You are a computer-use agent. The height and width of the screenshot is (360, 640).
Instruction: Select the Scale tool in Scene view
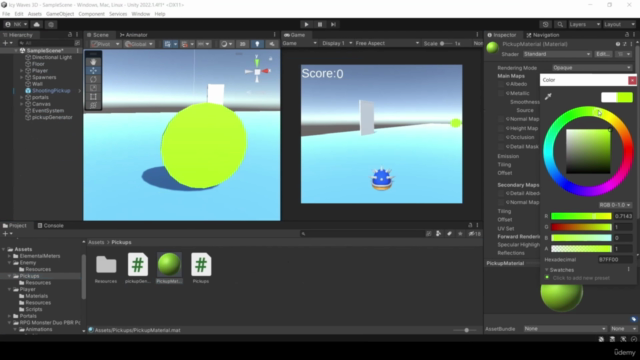coord(93,88)
